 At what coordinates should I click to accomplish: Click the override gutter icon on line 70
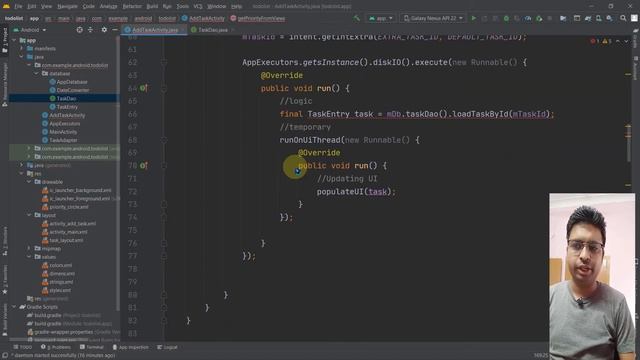143,165
